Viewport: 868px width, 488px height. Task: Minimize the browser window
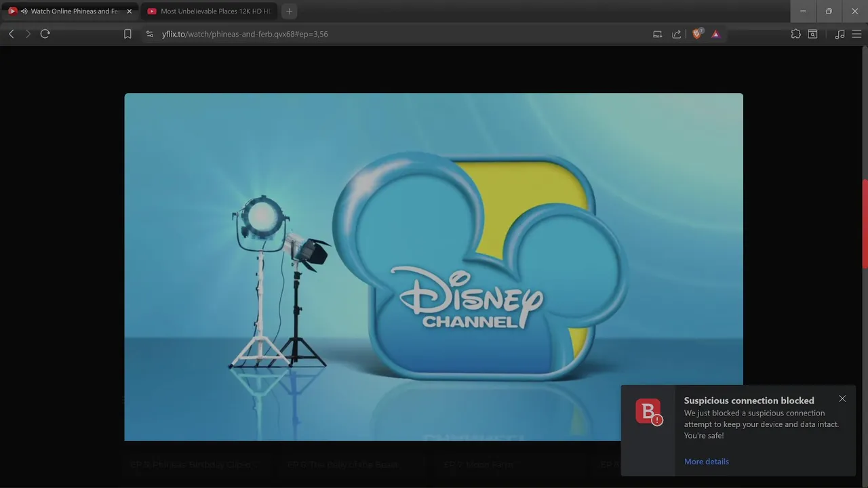803,12
